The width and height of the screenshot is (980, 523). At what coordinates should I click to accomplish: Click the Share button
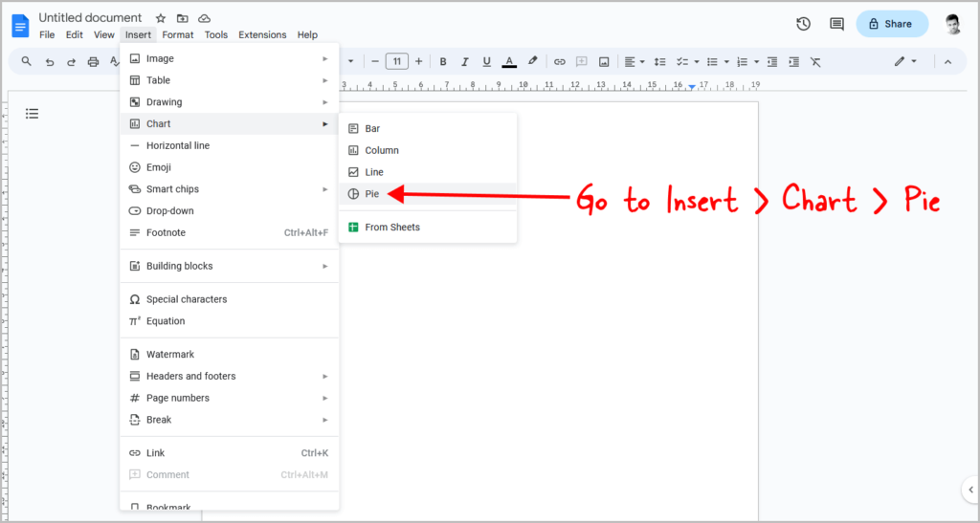tap(892, 24)
